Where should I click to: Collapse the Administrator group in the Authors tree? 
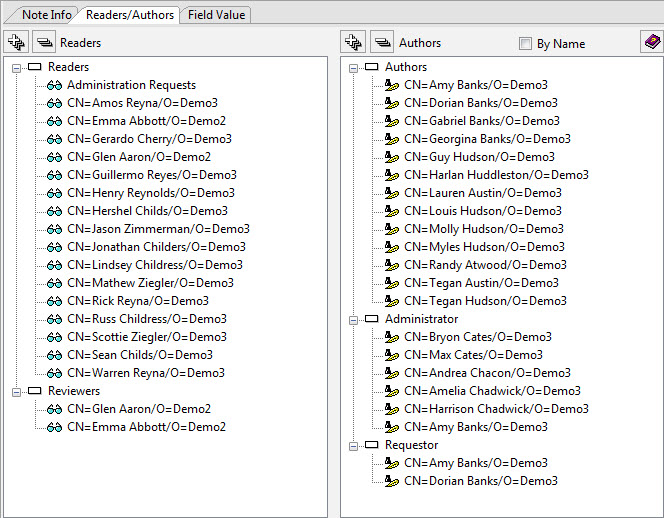(x=354, y=319)
